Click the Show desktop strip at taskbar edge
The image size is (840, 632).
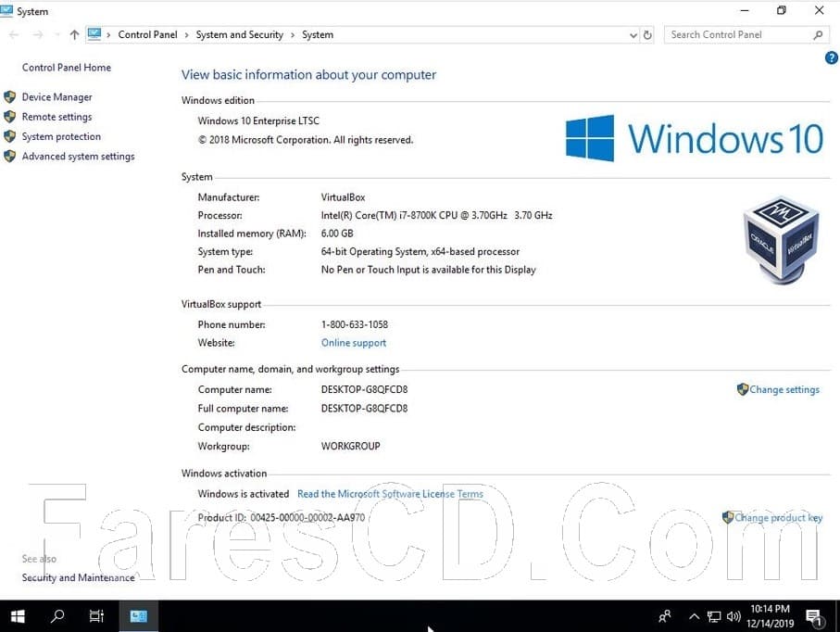[837, 616]
